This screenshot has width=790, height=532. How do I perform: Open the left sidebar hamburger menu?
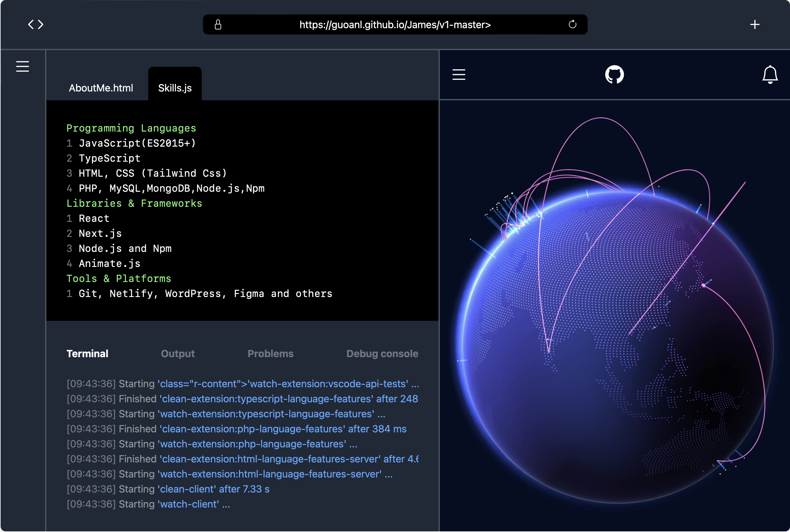click(22, 66)
